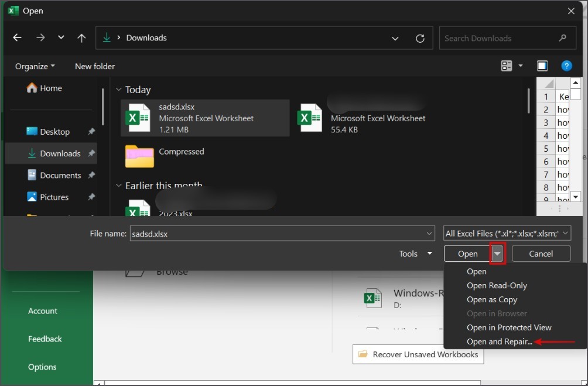Go to Documents in the sidebar
588x386 pixels.
[x=60, y=175]
